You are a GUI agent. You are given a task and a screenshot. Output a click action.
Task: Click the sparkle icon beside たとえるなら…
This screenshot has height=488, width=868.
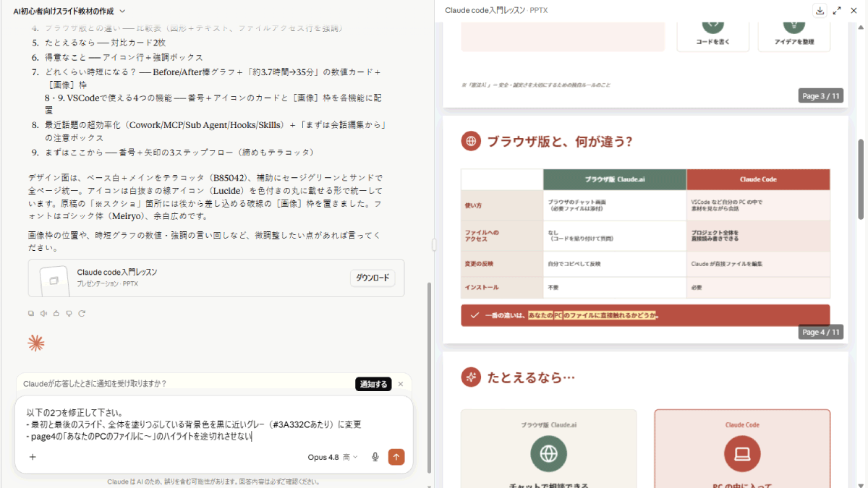coord(471,377)
